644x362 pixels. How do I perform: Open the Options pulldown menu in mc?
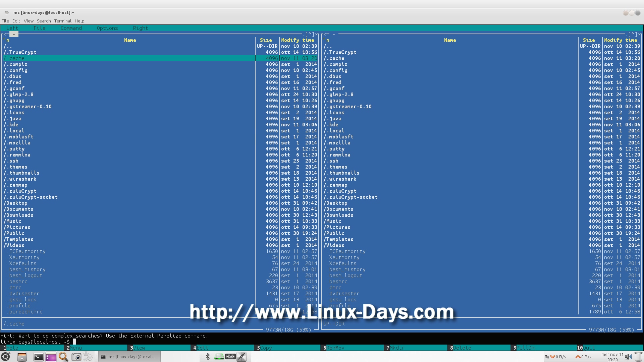(107, 28)
